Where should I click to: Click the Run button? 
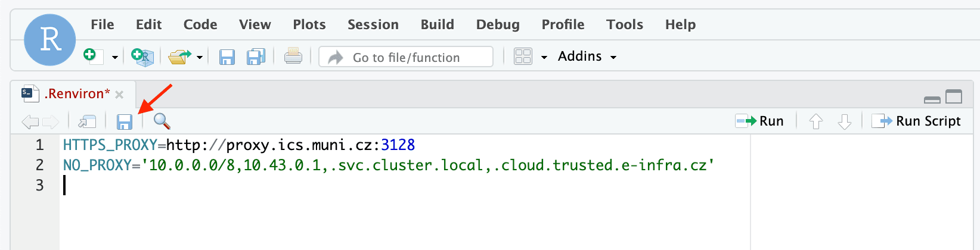pyautogui.click(x=760, y=121)
